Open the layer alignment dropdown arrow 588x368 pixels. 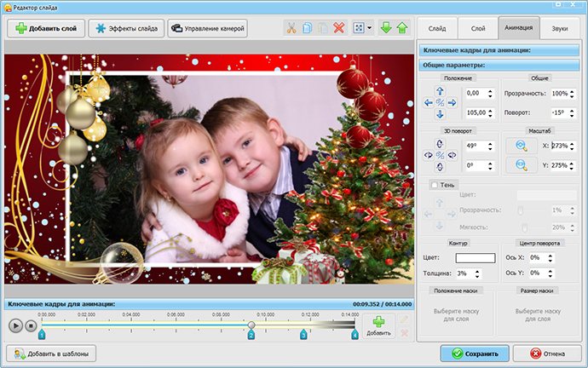[x=369, y=28]
